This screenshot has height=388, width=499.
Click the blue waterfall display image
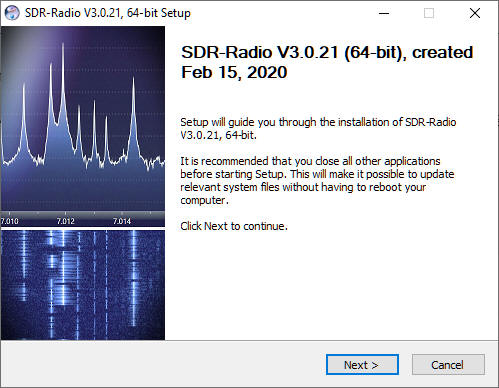point(83,285)
